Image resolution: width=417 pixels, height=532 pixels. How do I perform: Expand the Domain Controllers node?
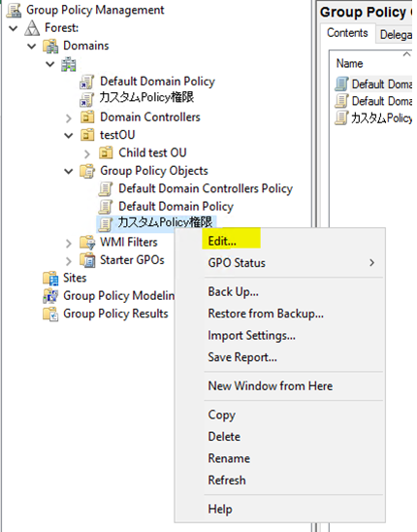tap(69, 118)
